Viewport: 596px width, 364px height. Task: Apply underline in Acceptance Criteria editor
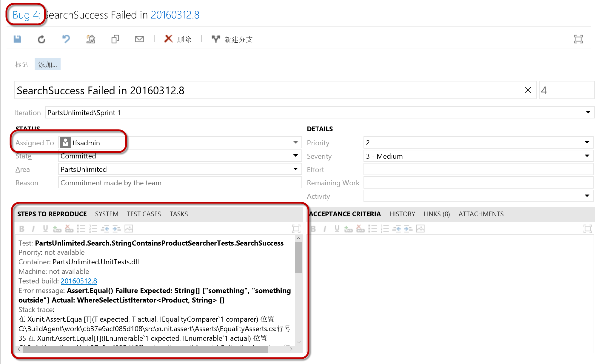coord(337,229)
